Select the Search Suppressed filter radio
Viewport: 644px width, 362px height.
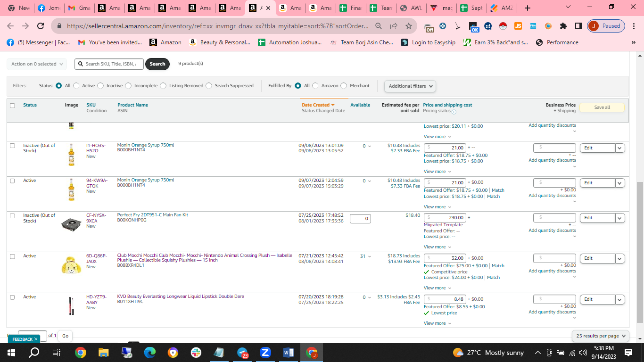tap(209, 86)
